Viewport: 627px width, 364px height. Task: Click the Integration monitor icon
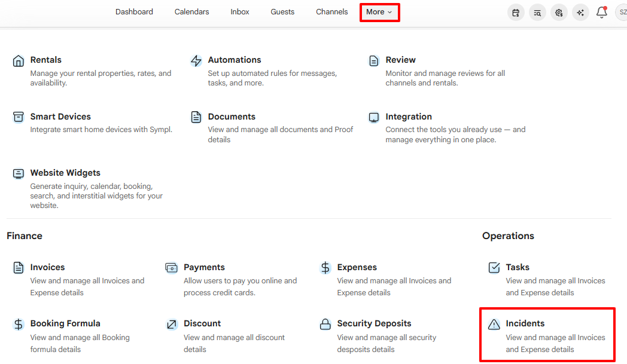373,117
